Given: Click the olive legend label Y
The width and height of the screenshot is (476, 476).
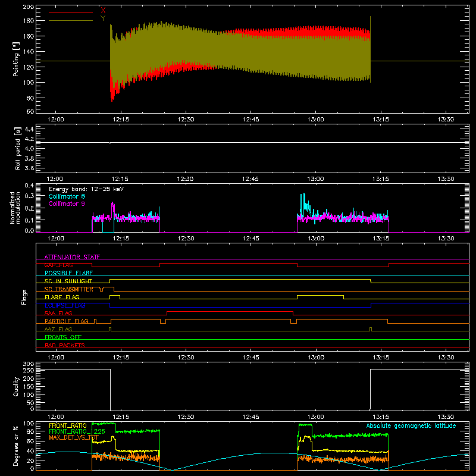Looking at the screenshot, I should click(x=103, y=18).
